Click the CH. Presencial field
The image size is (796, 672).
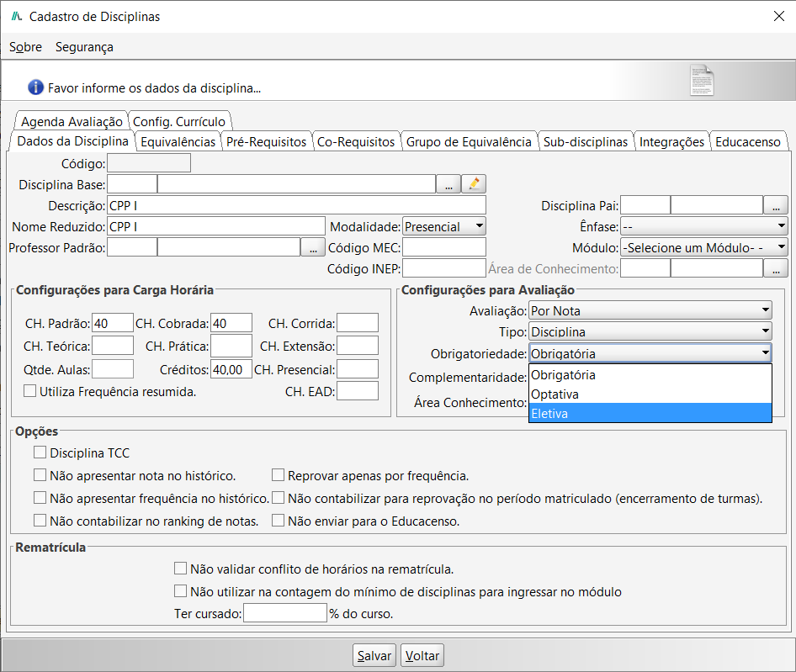click(x=358, y=369)
